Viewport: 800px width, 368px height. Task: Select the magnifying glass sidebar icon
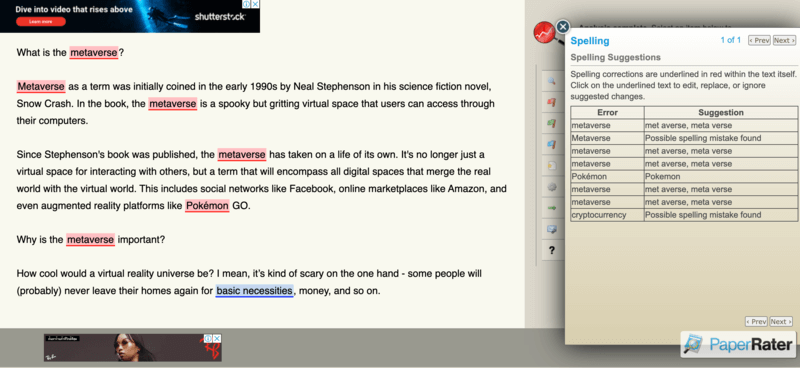pos(552,81)
